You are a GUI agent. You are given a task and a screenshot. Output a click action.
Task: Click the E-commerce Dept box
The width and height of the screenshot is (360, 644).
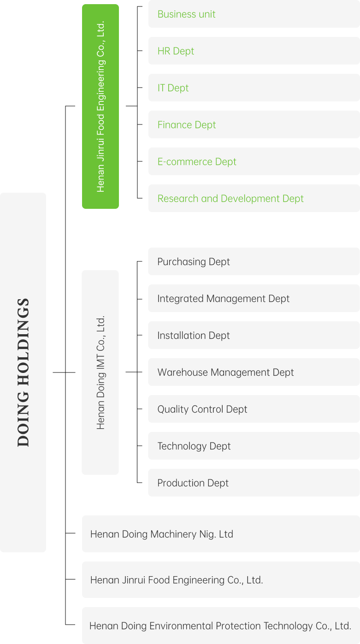[254, 161]
